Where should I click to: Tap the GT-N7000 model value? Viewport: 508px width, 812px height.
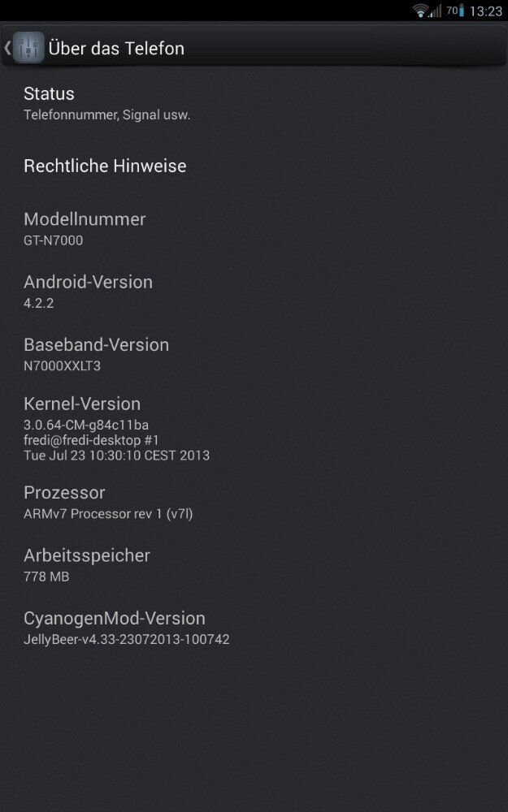[x=54, y=240]
